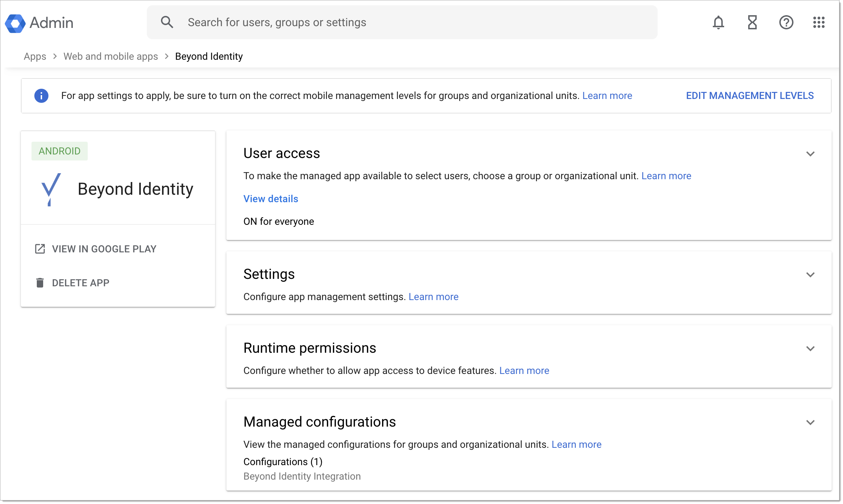Open the pending tasks hourglass icon
This screenshot has width=843, height=504.
(752, 22)
